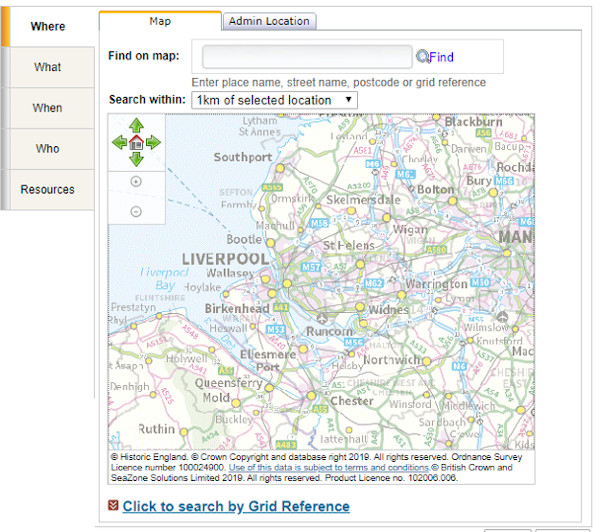Click Birkenhead on the map

(x=237, y=308)
